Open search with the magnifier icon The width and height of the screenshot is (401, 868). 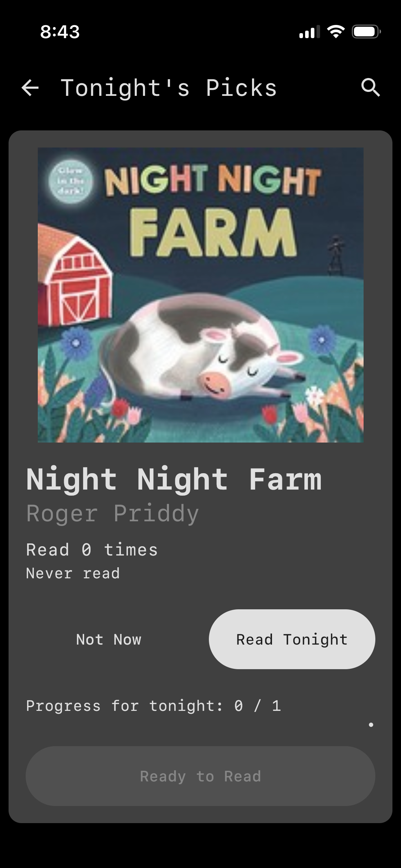370,88
